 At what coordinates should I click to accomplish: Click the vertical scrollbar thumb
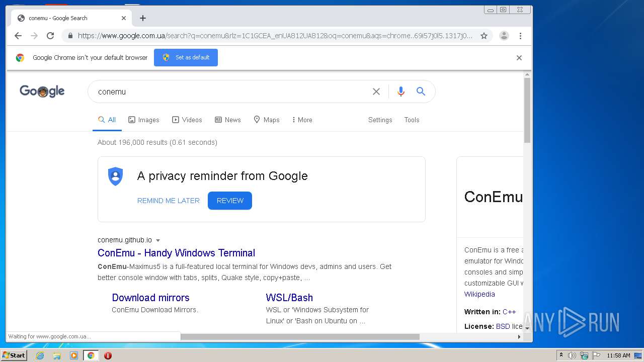coord(527,111)
